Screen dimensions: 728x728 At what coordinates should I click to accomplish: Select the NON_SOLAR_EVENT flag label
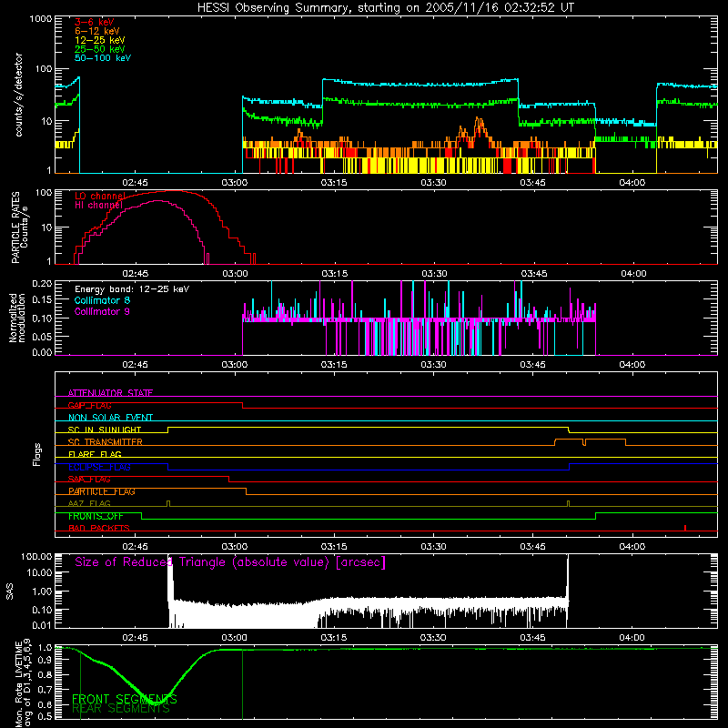coord(110,418)
